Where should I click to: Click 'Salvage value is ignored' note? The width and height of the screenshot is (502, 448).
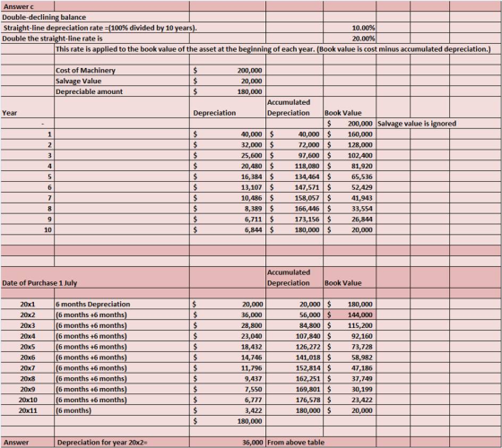(x=417, y=124)
